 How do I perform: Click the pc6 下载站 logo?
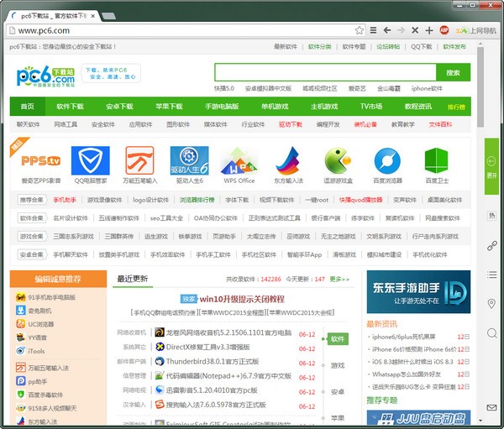(x=45, y=76)
